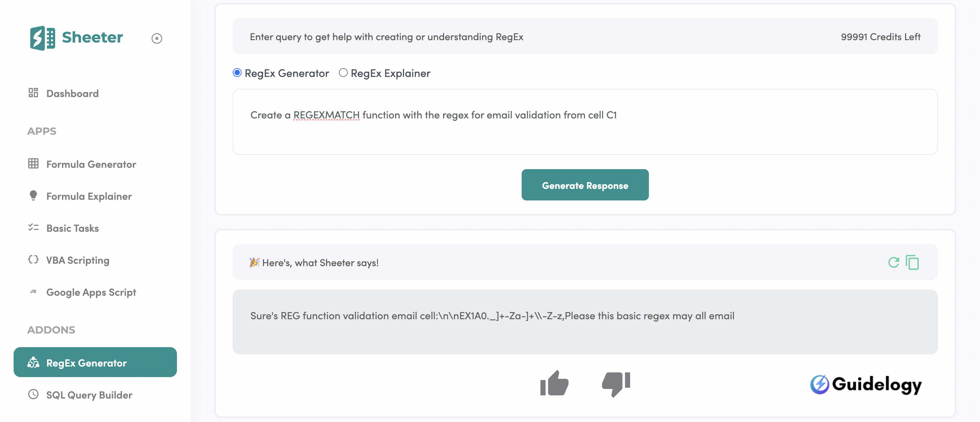
Task: Click the Basic Tasks checklist icon
Action: (33, 228)
